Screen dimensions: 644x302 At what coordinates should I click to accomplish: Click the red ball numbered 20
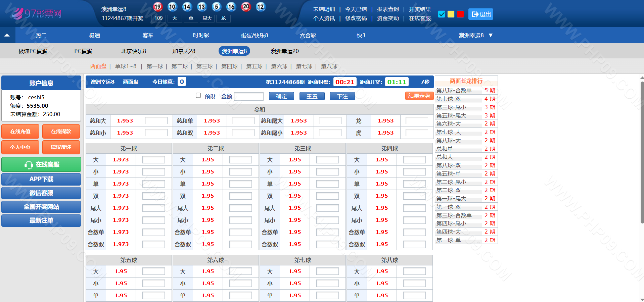tap(246, 7)
